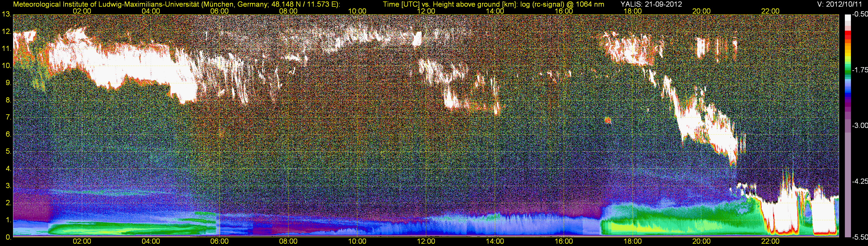The image size is (868, 246).
Task: Click the 2. height axis label
Action: (8, 203)
